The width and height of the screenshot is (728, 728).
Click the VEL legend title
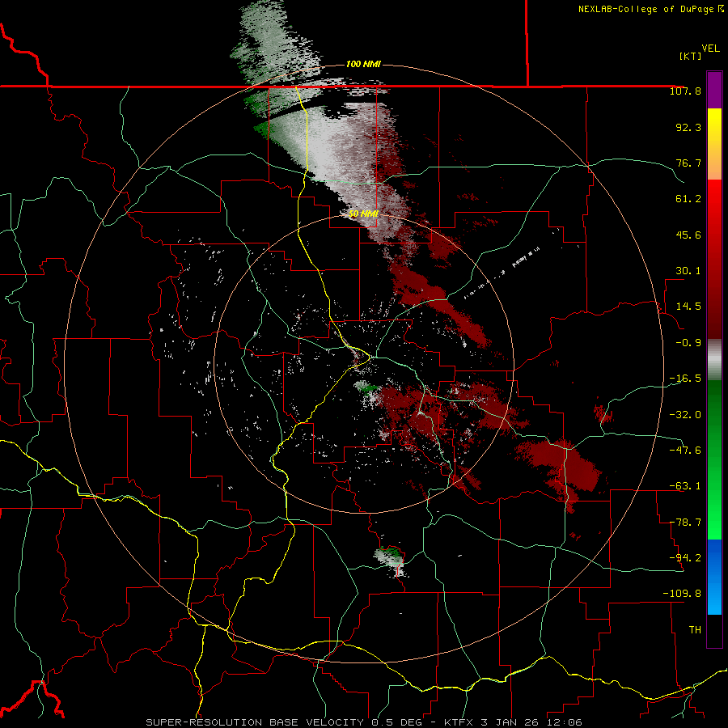tap(710, 49)
